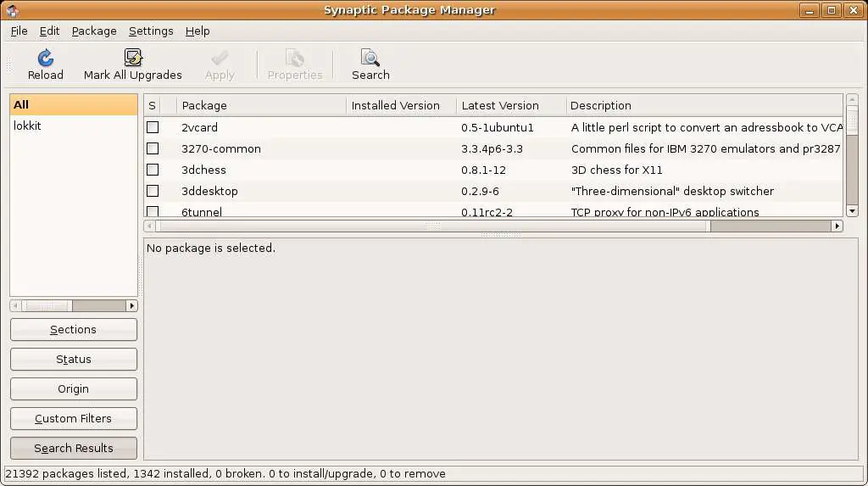Select lokkit in the filter list
This screenshot has width=868, height=486.
point(28,126)
